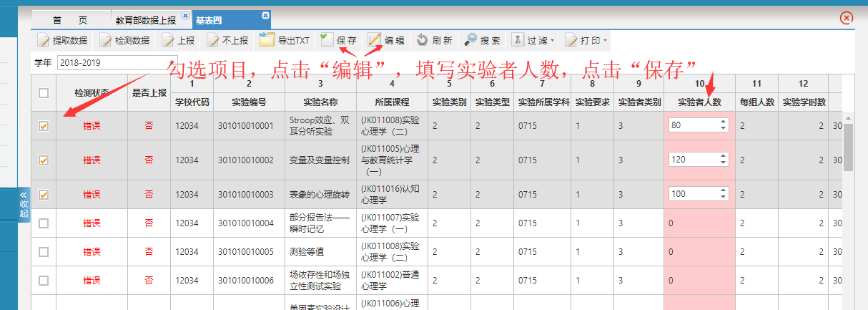Export data with 导出TXT icon
Screen dimensions: 868x310
click(267, 40)
